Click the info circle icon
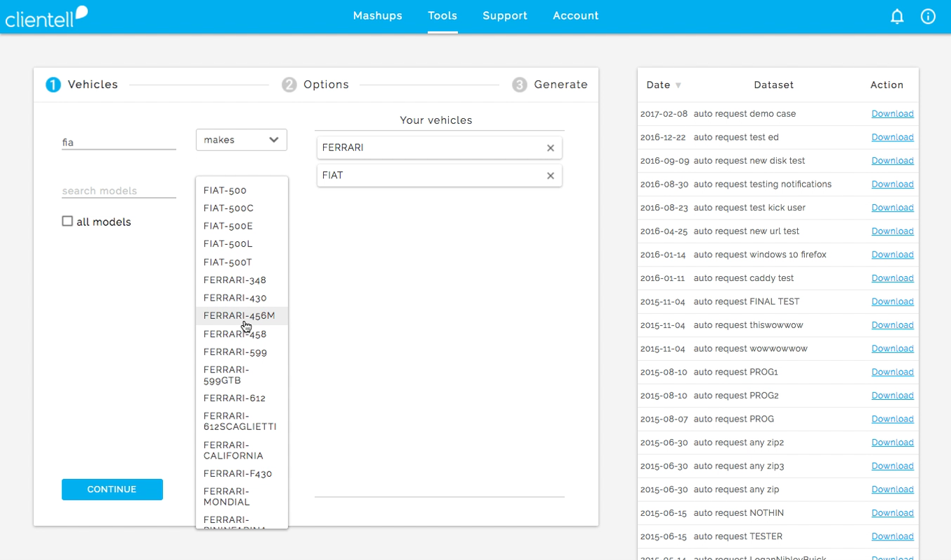 click(x=928, y=17)
